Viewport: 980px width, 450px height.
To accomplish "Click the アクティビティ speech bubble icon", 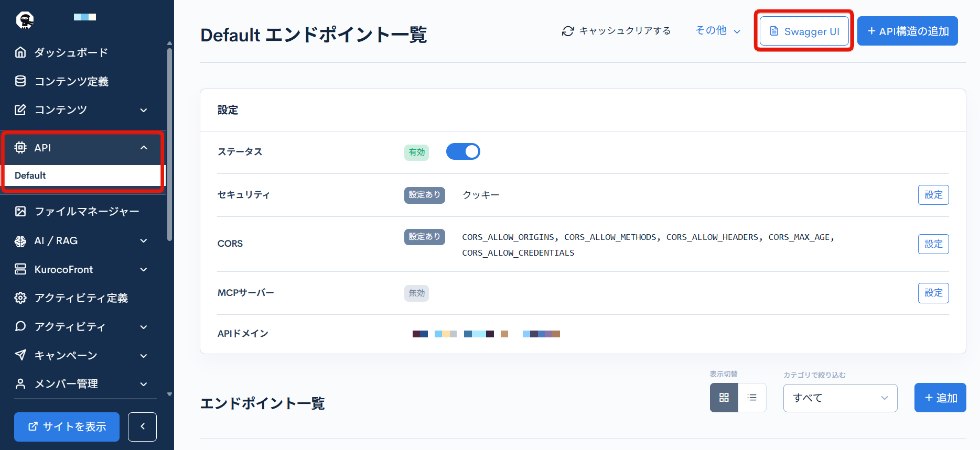I will click(20, 326).
